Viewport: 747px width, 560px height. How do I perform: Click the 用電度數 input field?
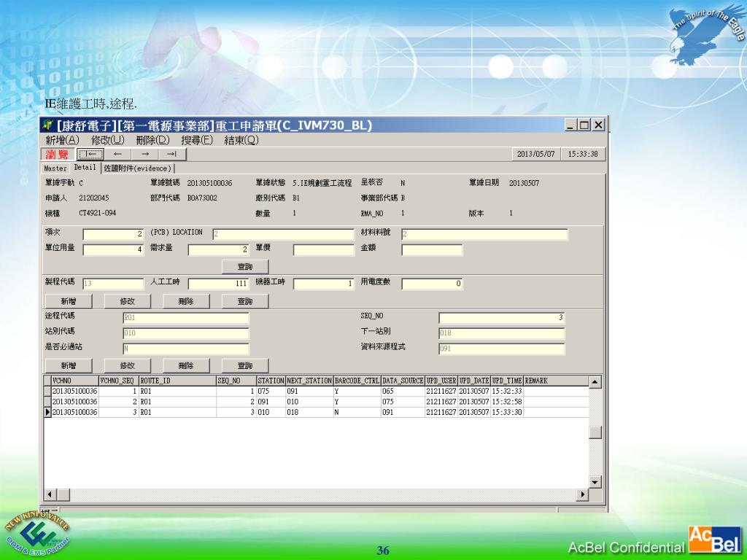pyautogui.click(x=432, y=284)
